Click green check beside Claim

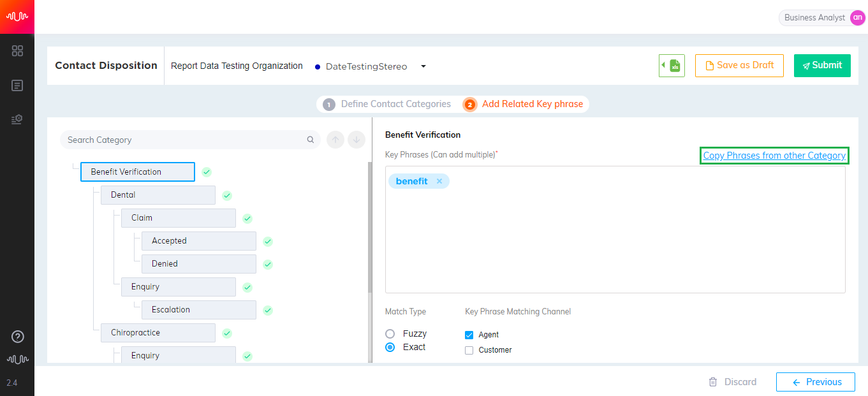247,218
